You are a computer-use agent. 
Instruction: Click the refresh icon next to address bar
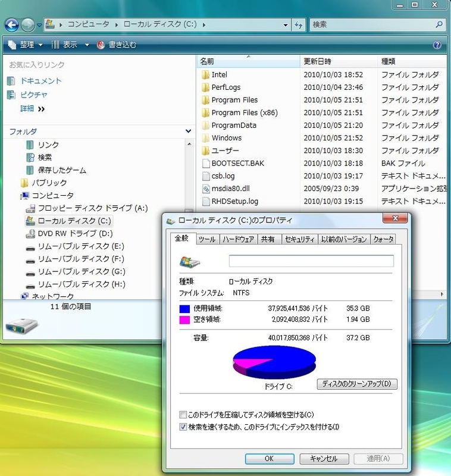click(x=299, y=25)
